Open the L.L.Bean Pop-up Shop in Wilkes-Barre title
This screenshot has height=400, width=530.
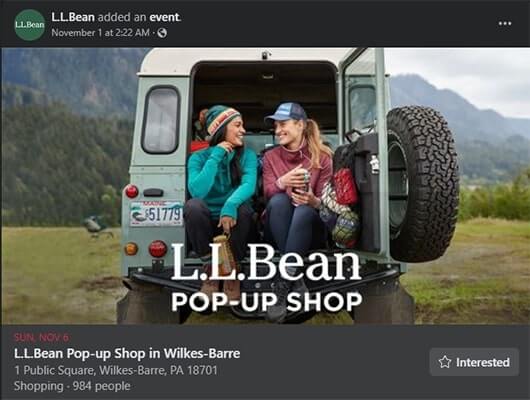click(127, 353)
